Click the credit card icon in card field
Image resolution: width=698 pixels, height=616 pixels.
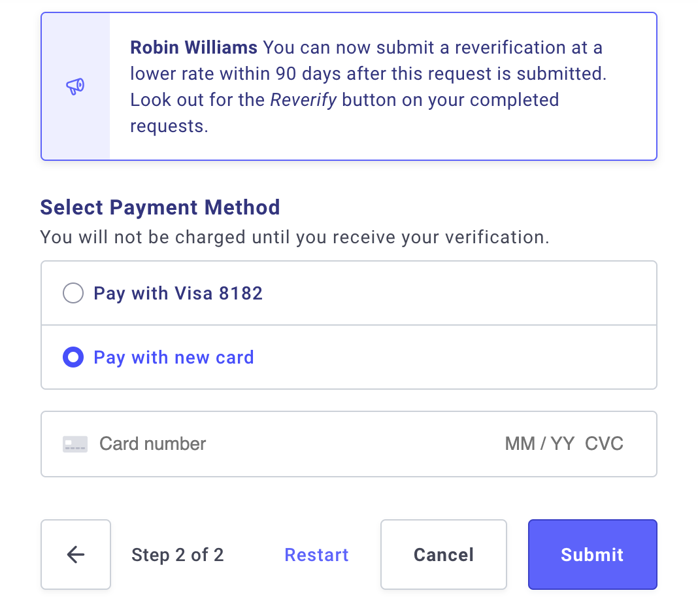75,444
